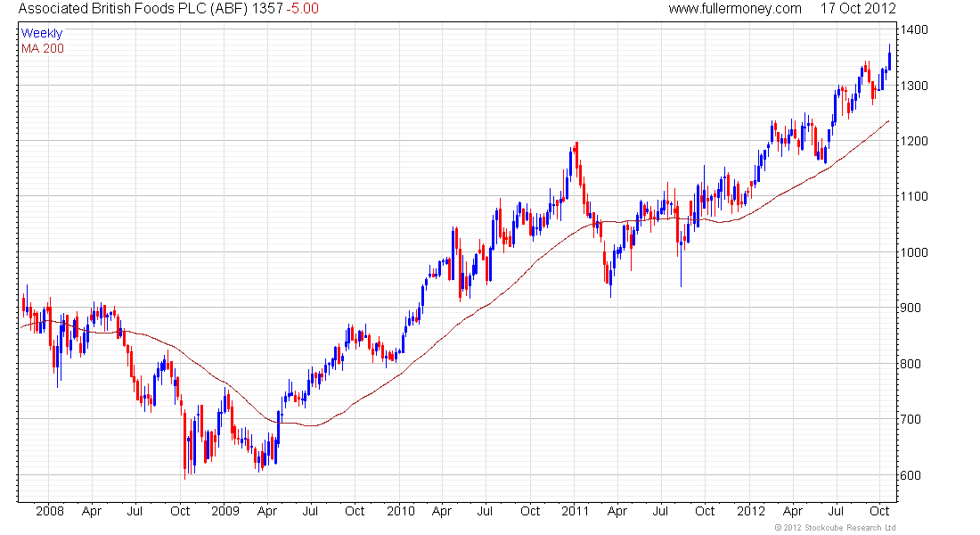The height and width of the screenshot is (535, 980).
Task: Click the 1000 price axis label
Action: coord(914,252)
